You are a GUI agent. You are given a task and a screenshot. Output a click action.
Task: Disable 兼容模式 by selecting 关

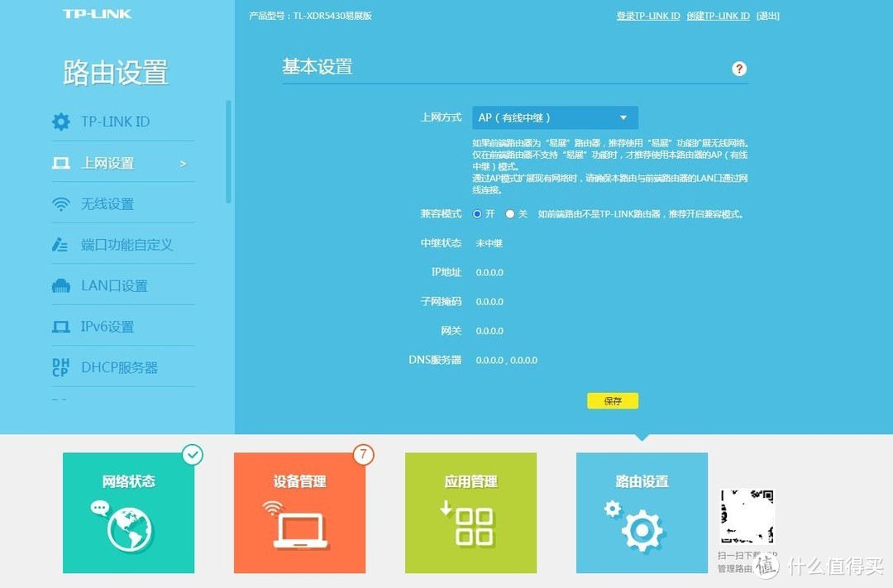pyautogui.click(x=509, y=214)
